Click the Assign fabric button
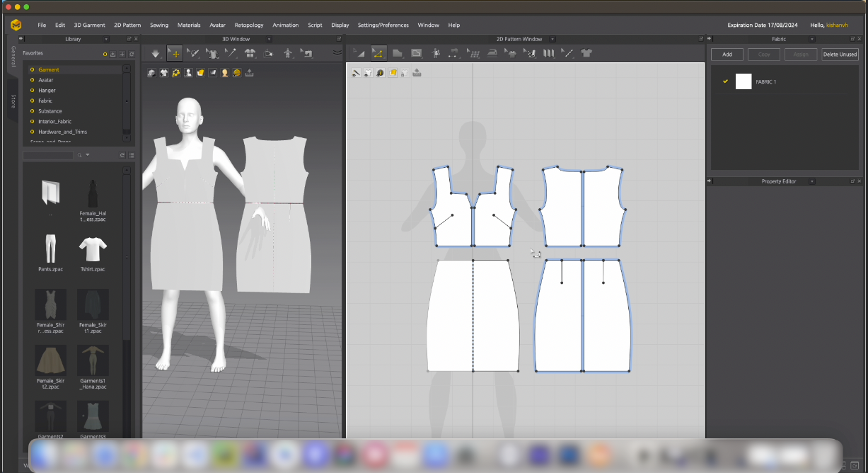This screenshot has height=473, width=868. point(801,54)
